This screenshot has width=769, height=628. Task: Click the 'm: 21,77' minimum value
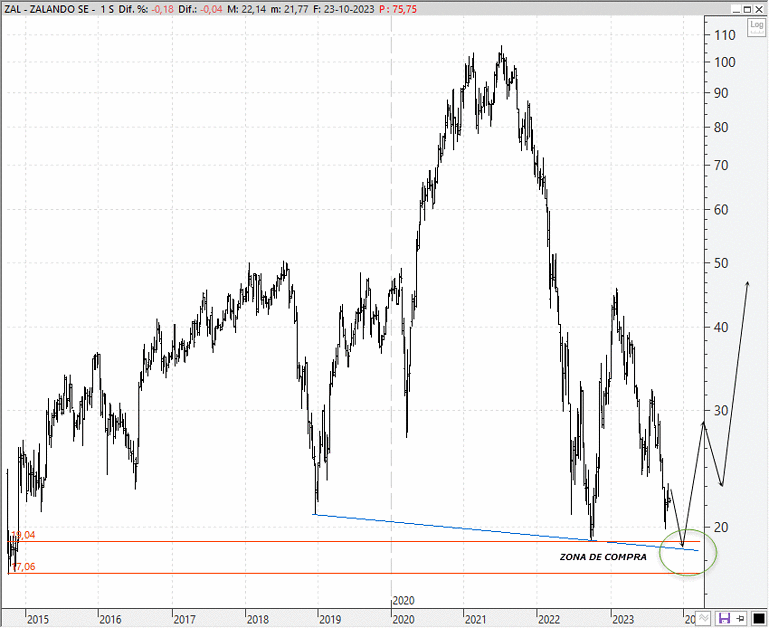point(289,9)
